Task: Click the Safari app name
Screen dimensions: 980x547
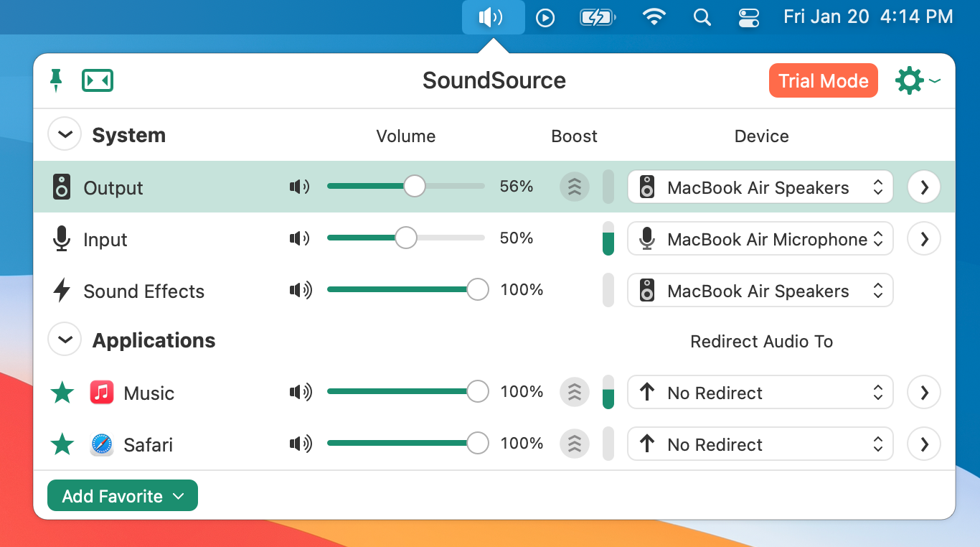Action: coord(149,445)
